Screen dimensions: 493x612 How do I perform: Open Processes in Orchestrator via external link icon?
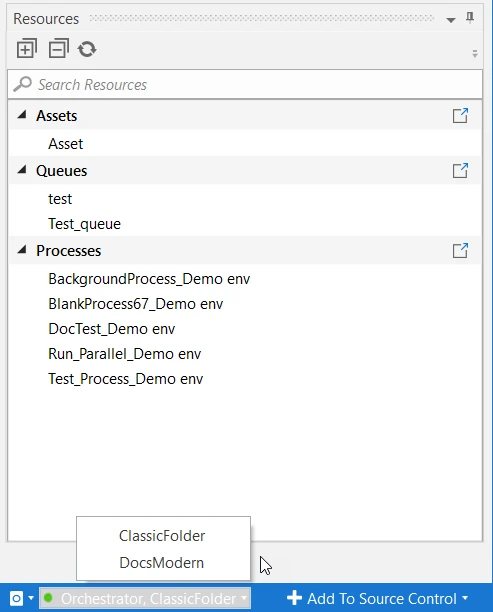460,251
